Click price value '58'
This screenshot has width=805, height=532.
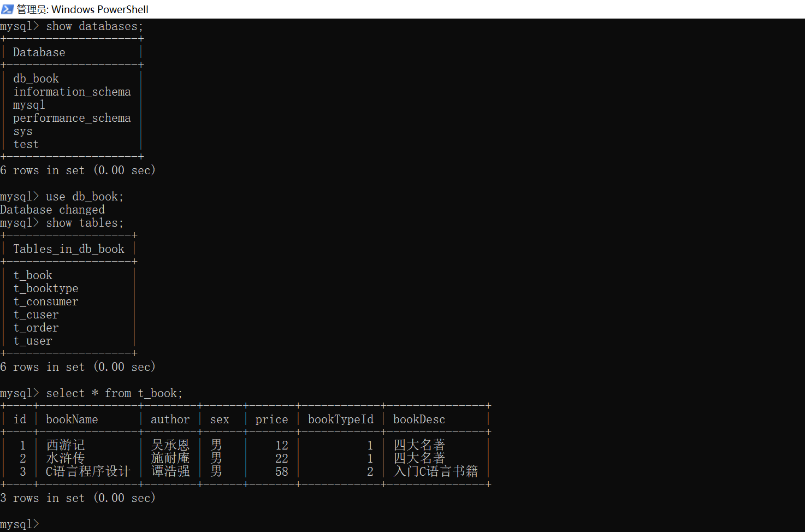(282, 472)
